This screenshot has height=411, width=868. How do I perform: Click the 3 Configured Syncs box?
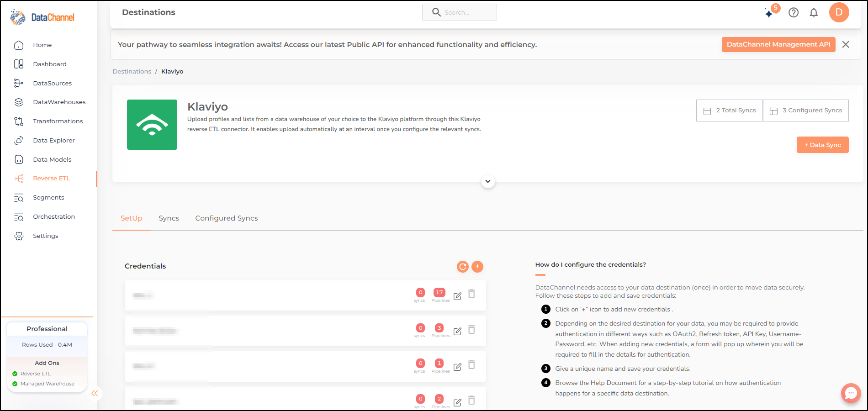click(806, 111)
